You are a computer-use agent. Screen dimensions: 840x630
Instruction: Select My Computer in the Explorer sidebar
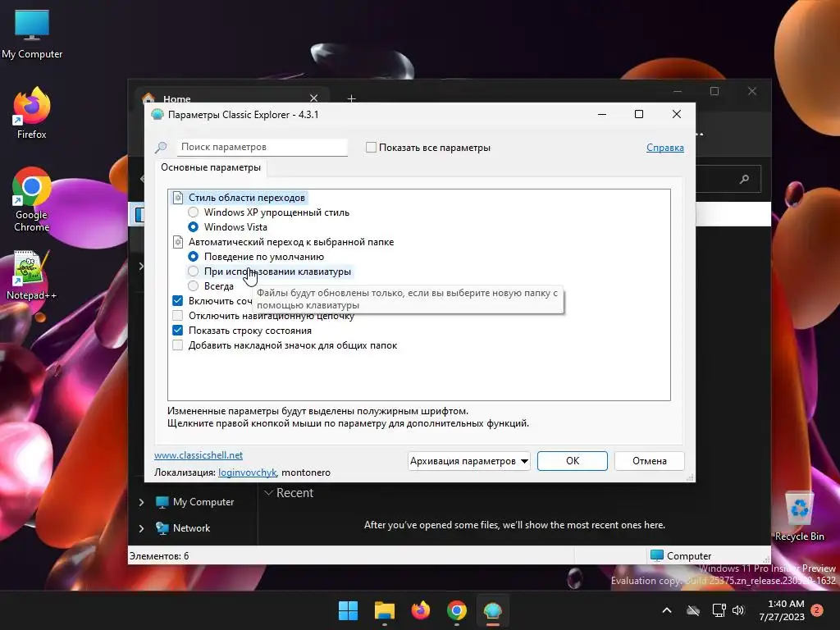(203, 502)
